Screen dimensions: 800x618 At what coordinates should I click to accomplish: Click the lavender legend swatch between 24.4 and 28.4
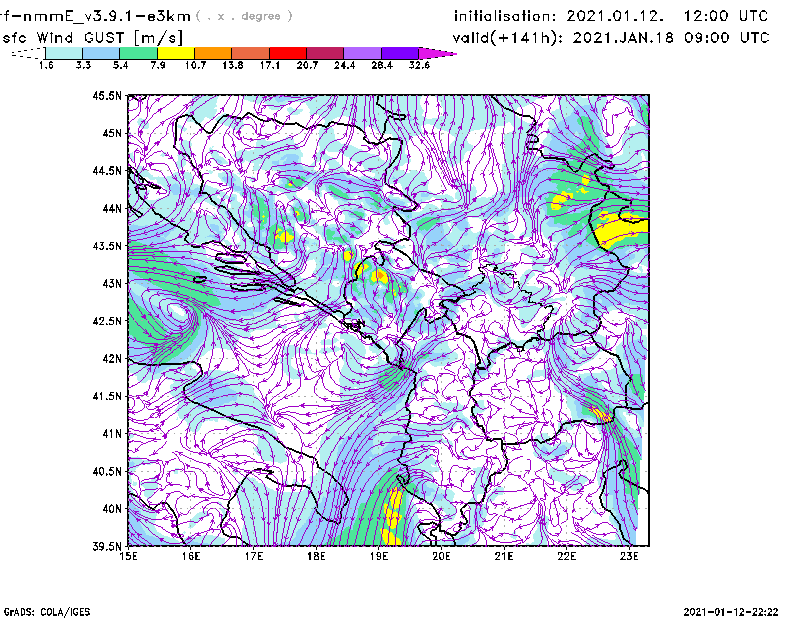(x=362, y=53)
